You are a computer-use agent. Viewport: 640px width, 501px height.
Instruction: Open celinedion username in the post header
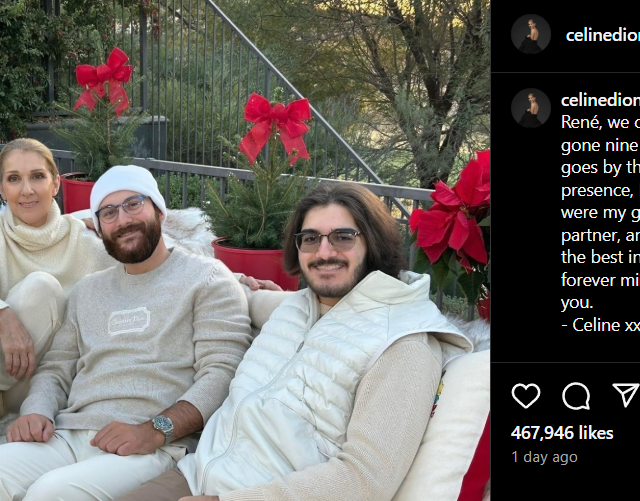(x=602, y=36)
